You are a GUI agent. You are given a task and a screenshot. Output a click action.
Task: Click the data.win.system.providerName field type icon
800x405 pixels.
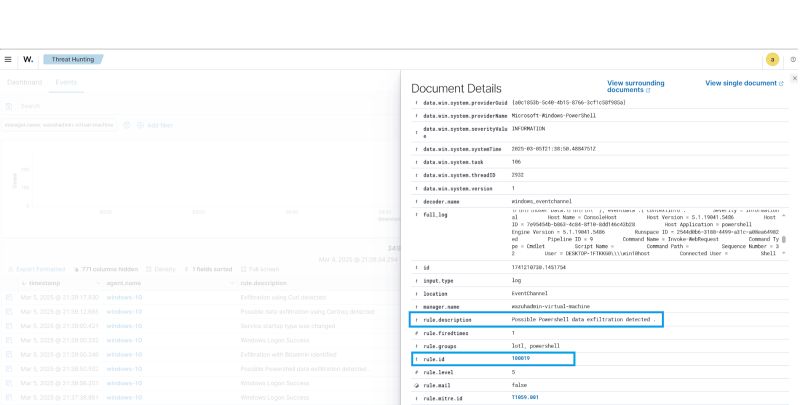416,116
